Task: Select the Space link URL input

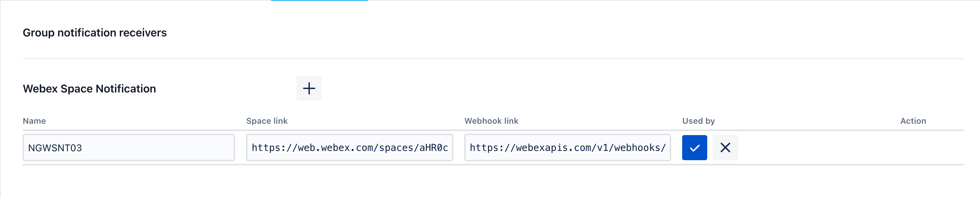Action: tap(349, 148)
